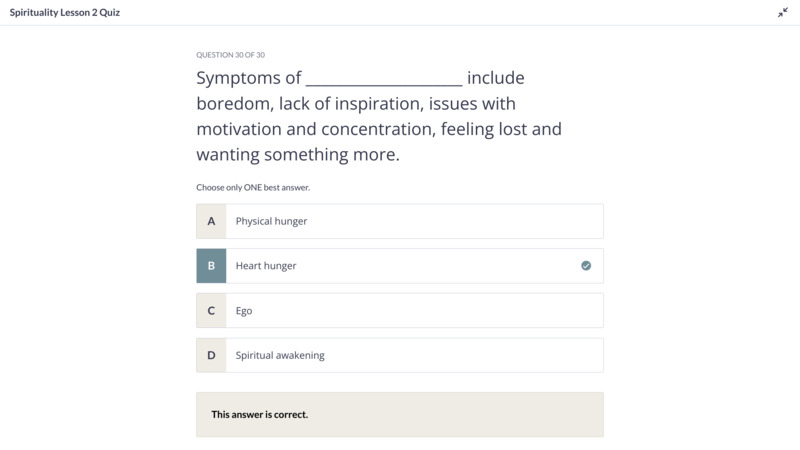Click the words wanting something more
Screen dimensions: 800x450
298,155
